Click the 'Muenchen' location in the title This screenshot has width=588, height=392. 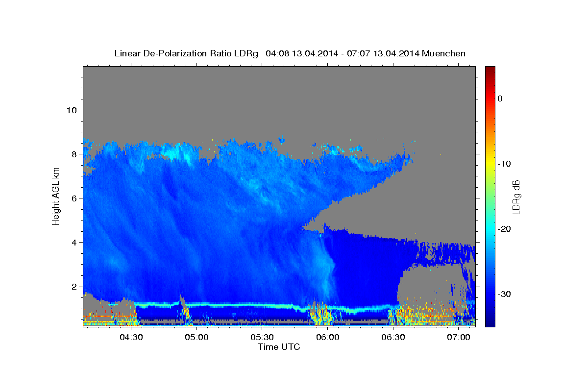pos(443,53)
